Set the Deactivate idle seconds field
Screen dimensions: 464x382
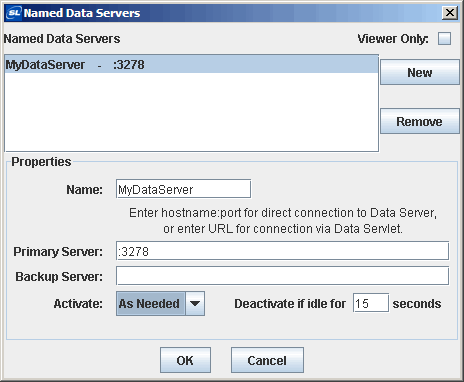tap(371, 303)
